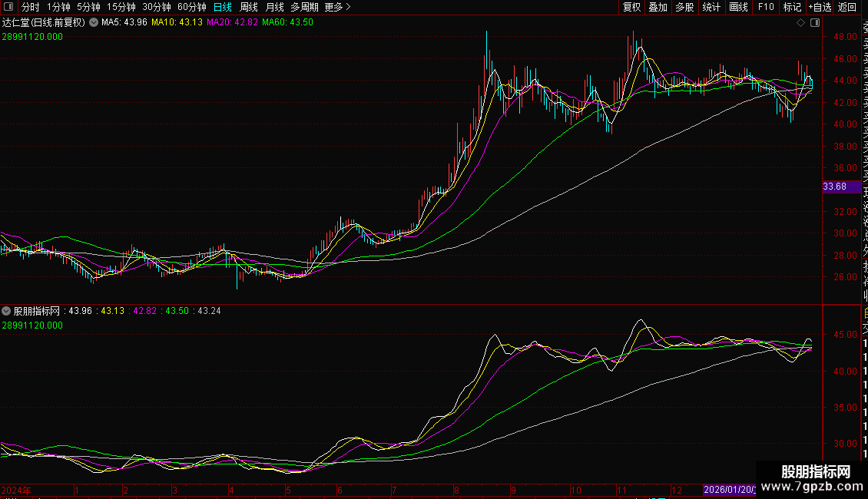Click the 股朋指标网 indicator name label
This screenshot has height=499, width=868.
click(x=37, y=311)
